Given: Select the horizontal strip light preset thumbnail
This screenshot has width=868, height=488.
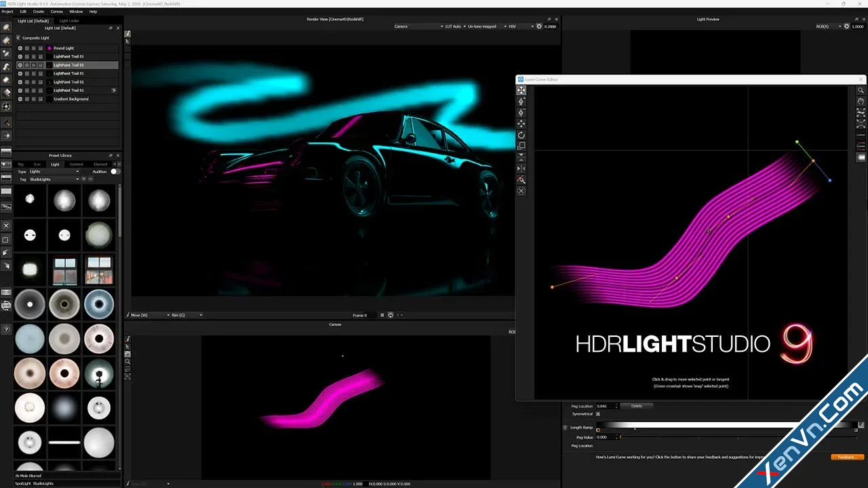Looking at the screenshot, I should 65,443.
